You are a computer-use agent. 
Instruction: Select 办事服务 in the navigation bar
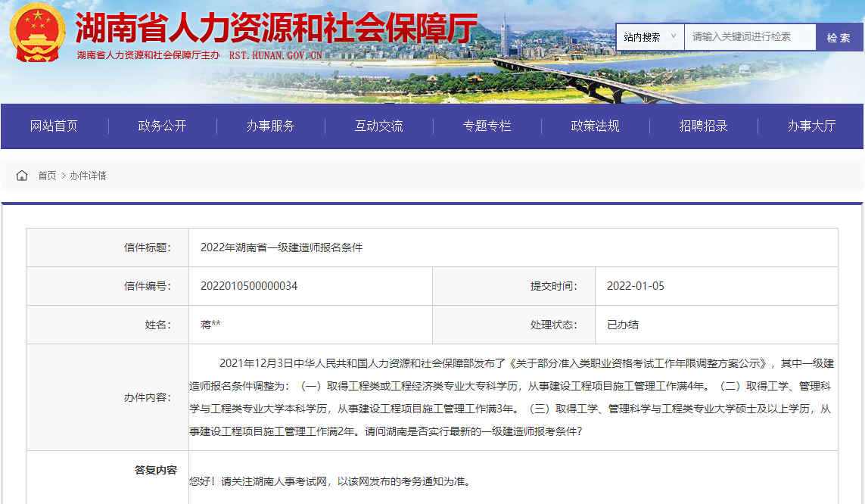point(270,126)
